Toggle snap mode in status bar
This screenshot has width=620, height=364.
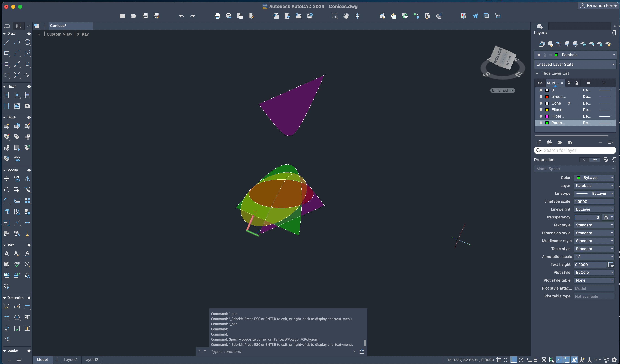click(x=506, y=360)
